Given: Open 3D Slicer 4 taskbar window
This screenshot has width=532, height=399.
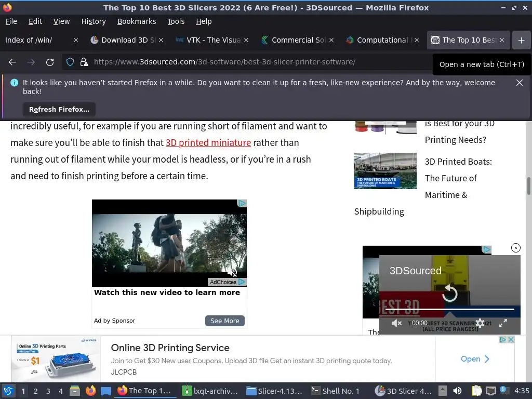Looking at the screenshot, I should (x=404, y=391).
